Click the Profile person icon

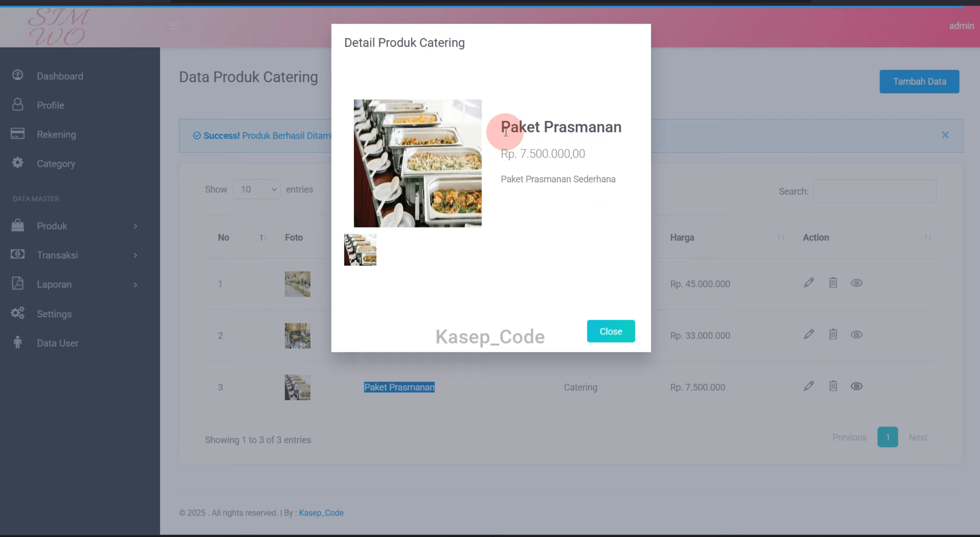click(18, 104)
